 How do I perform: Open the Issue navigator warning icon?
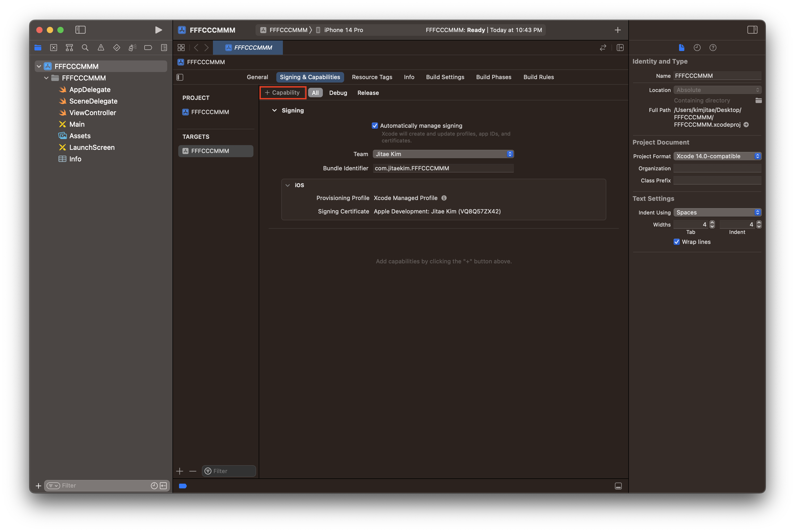[101, 48]
